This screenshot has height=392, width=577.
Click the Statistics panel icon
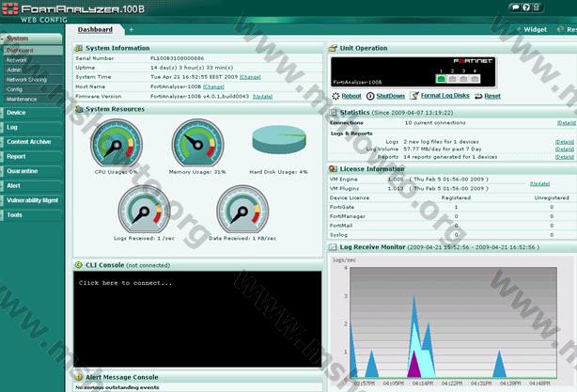(x=333, y=113)
